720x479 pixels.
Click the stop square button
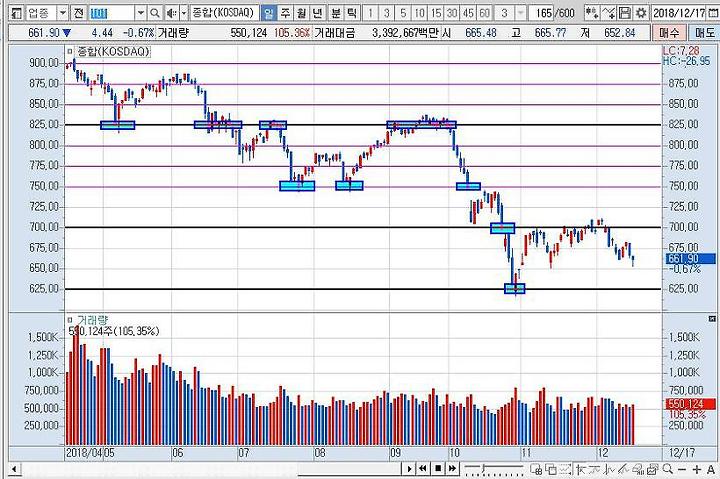438,469
